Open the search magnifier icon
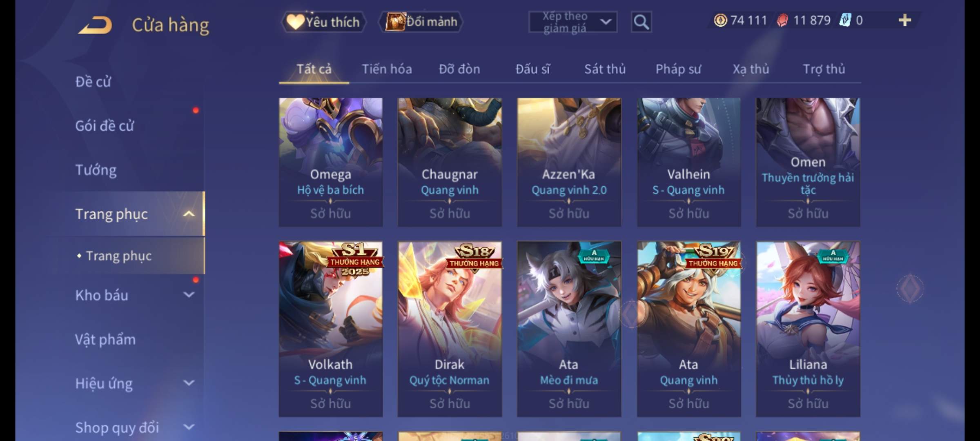980x441 pixels. (x=641, y=22)
